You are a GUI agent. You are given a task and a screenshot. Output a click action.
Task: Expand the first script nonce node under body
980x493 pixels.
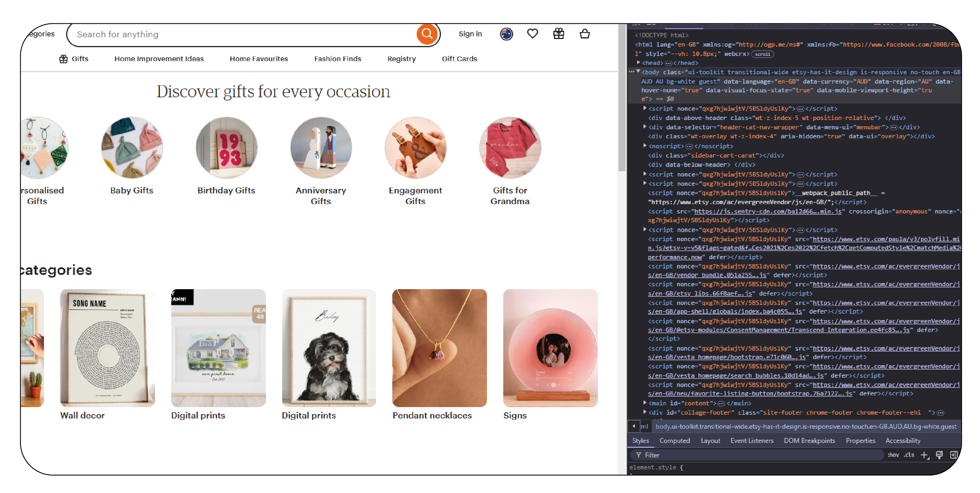click(x=645, y=108)
